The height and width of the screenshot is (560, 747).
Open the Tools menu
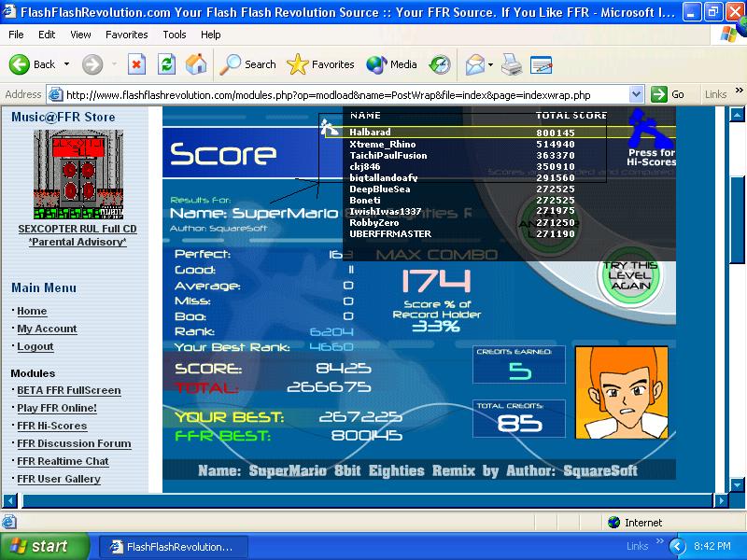[175, 35]
